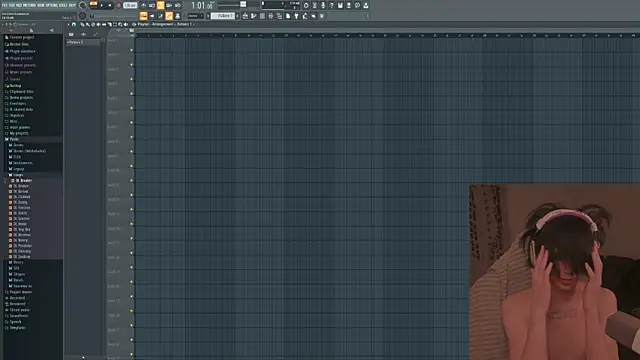Select the Select tool in playlist toolbar
Image resolution: width=640 pixels, height=360 pixels.
pyautogui.click(x=115, y=24)
